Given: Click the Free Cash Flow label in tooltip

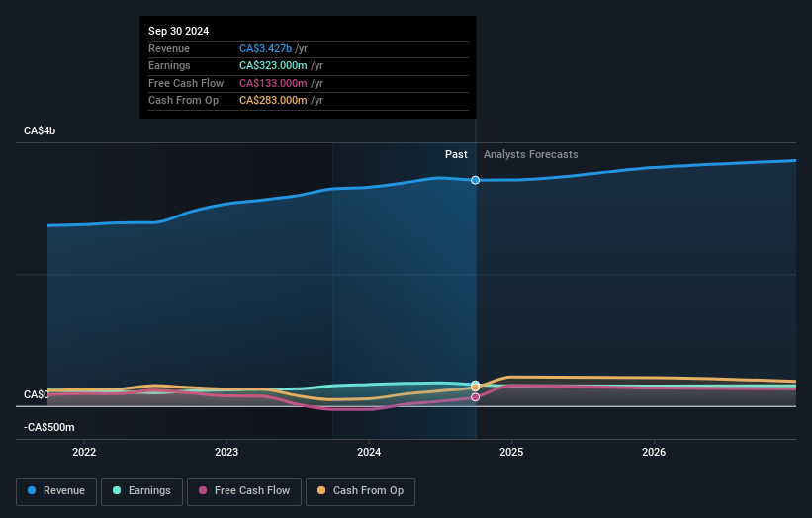Looking at the screenshot, I should click(186, 83).
